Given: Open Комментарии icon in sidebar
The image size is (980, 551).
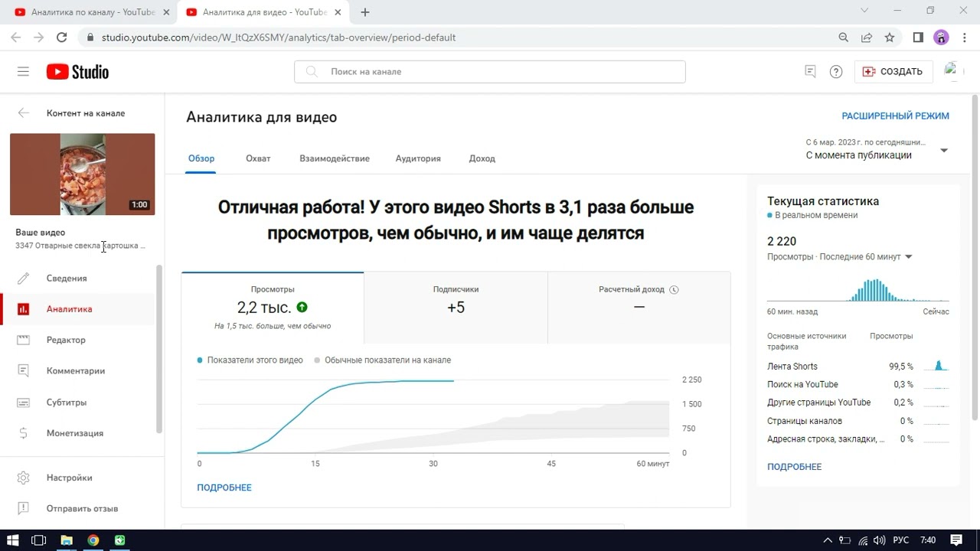Looking at the screenshot, I should pyautogui.click(x=24, y=371).
